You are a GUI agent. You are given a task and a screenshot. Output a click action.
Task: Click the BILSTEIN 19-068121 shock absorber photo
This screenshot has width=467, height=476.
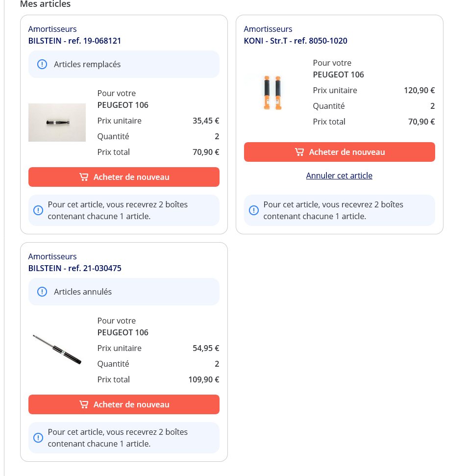(x=57, y=123)
